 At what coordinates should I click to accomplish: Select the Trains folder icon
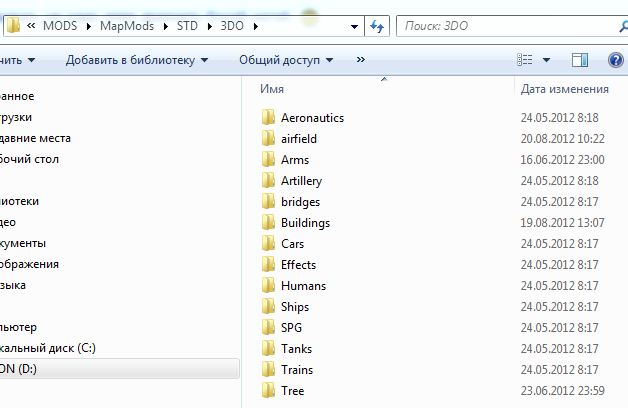click(x=268, y=370)
